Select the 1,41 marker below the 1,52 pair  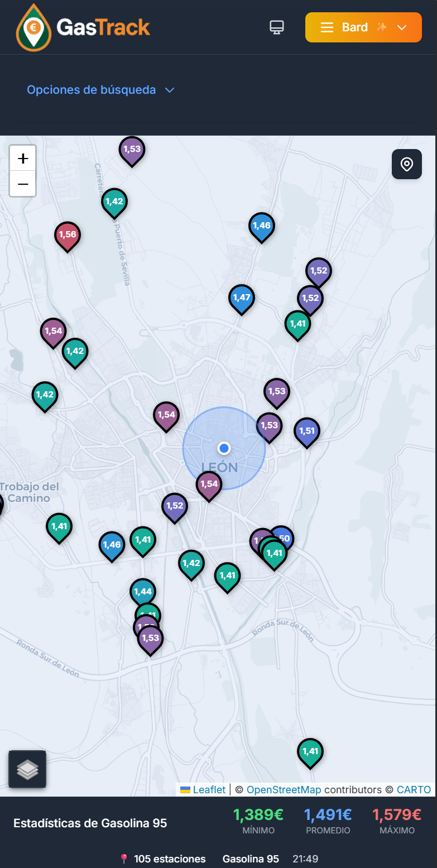point(298,325)
